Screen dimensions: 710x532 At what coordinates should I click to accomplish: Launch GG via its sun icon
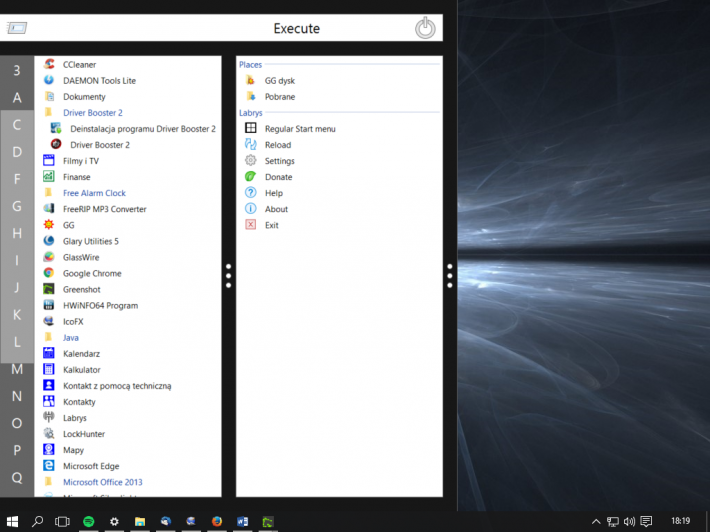[49, 225]
